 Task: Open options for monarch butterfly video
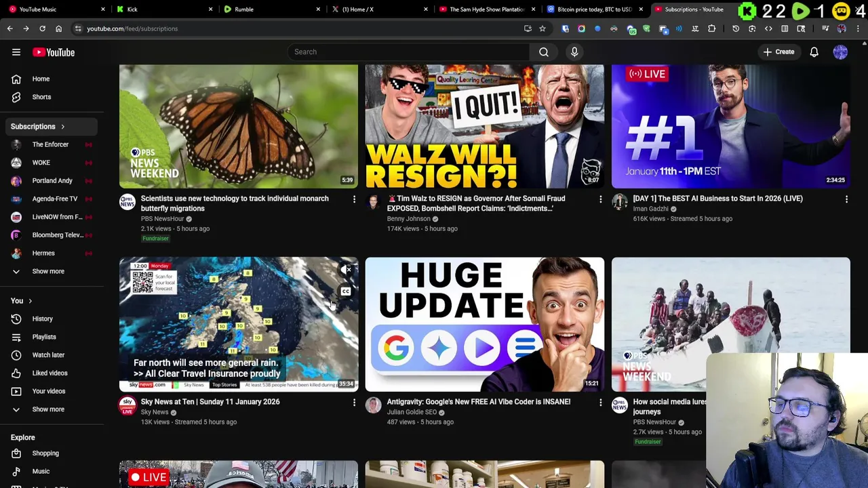pyautogui.click(x=354, y=199)
